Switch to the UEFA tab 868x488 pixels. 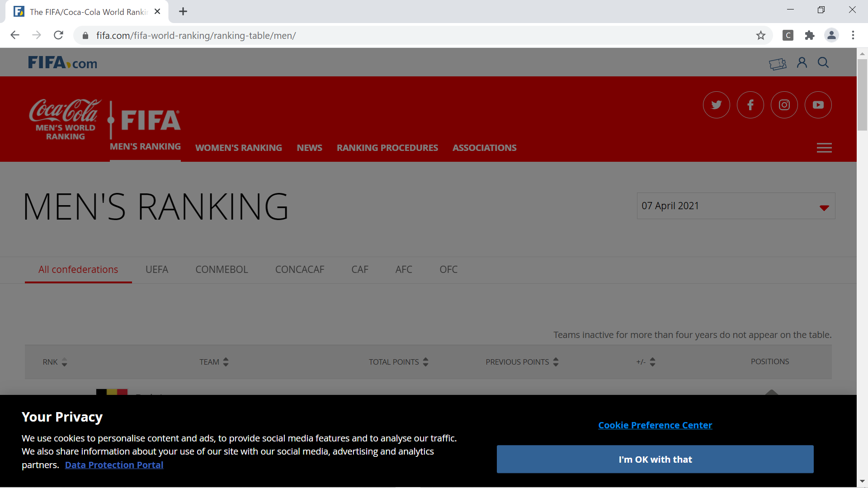pos(157,270)
